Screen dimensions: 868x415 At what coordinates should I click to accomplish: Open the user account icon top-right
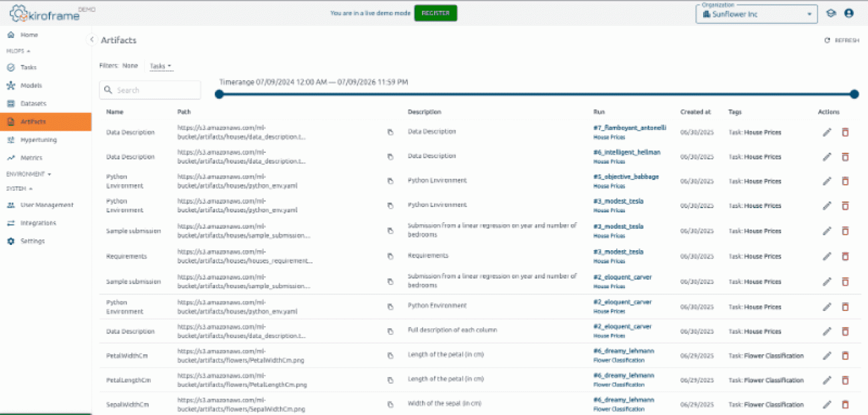pyautogui.click(x=849, y=13)
